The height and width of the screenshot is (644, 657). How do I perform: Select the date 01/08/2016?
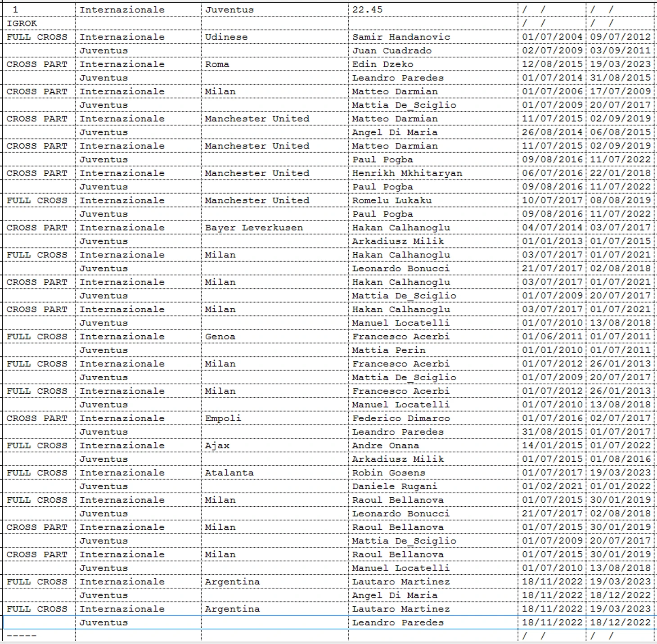click(621, 459)
